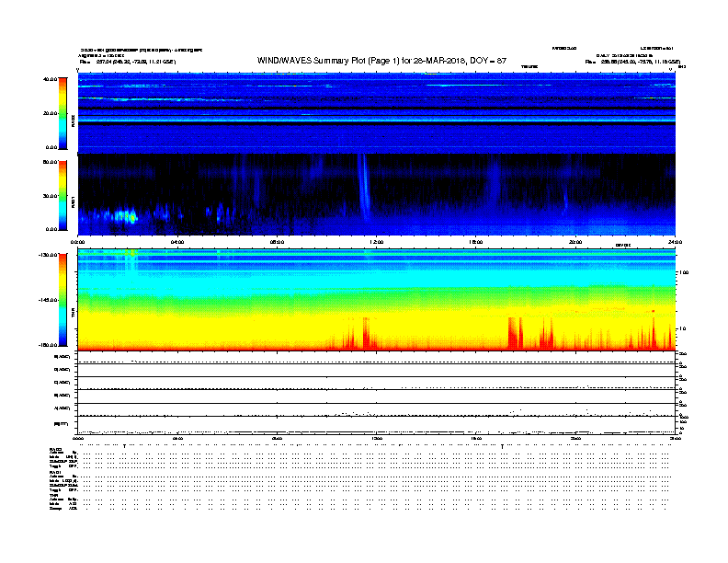Click the drifting burst streak before 12:00 in RAD1
The width and height of the screenshot is (728, 563).
point(363,188)
